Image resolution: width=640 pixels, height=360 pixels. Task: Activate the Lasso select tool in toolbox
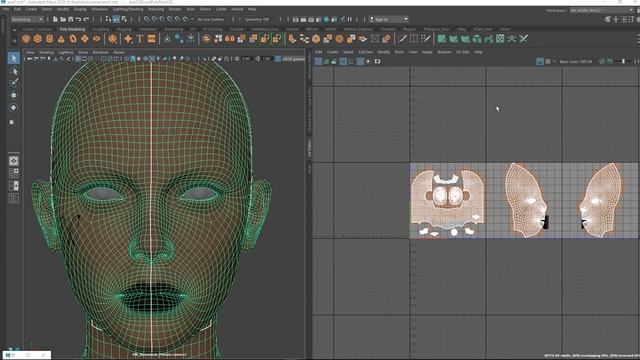point(13,71)
